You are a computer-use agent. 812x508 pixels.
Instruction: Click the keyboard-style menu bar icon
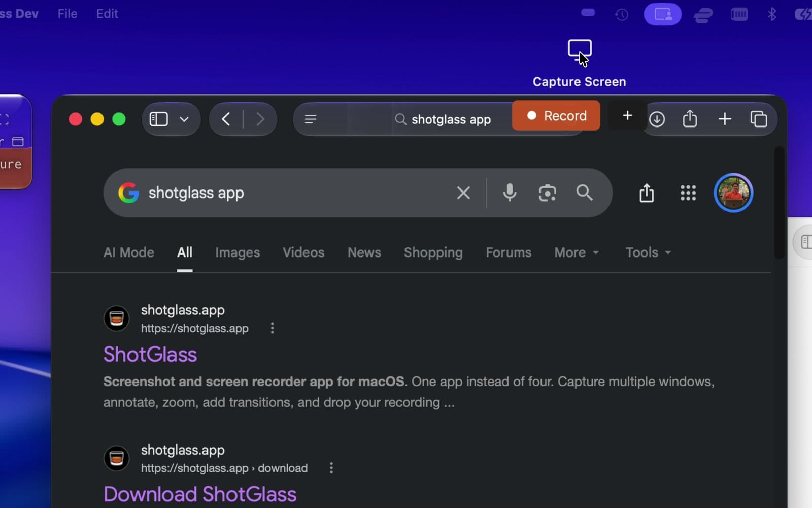click(x=739, y=14)
